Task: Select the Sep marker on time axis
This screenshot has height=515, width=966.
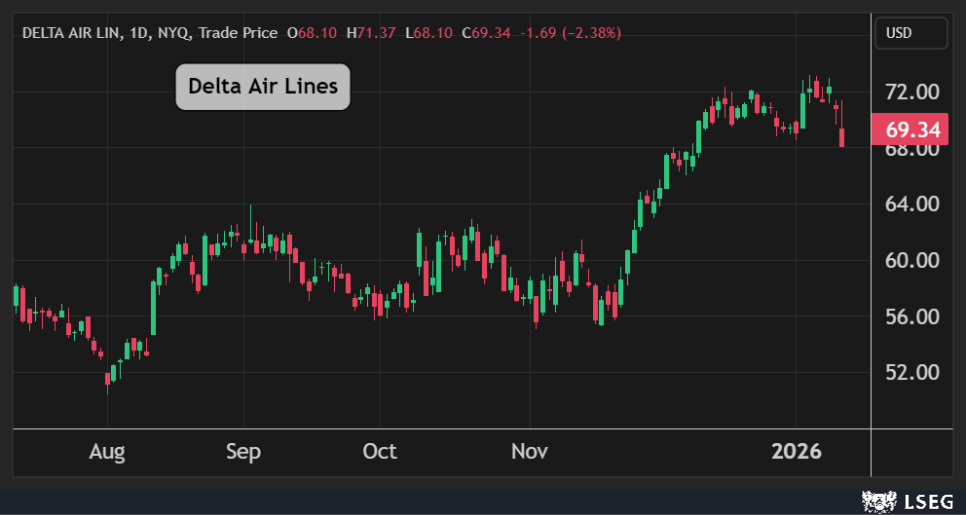Action: click(243, 452)
